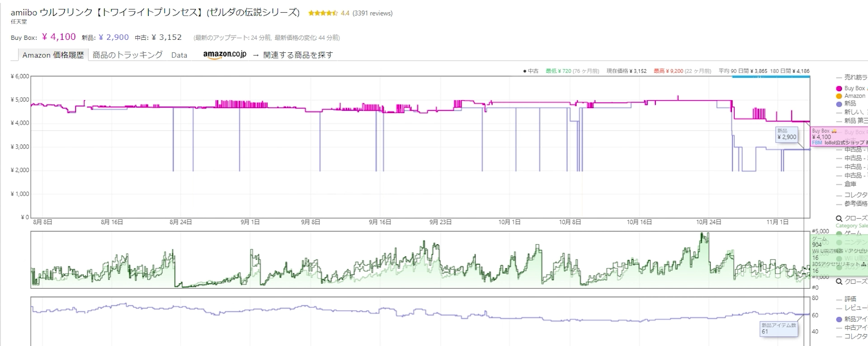Open the 3391 reviews link
868x346 pixels.
click(373, 13)
